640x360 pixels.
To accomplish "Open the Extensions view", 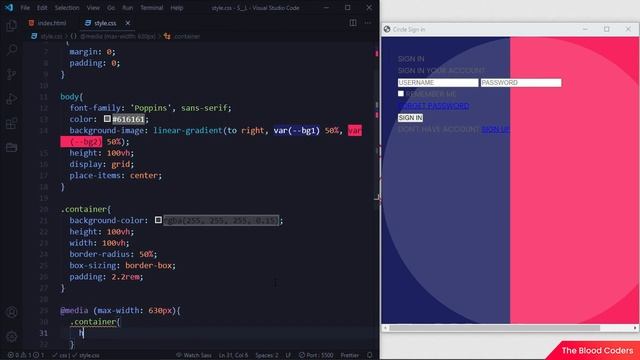I will 11,123.
